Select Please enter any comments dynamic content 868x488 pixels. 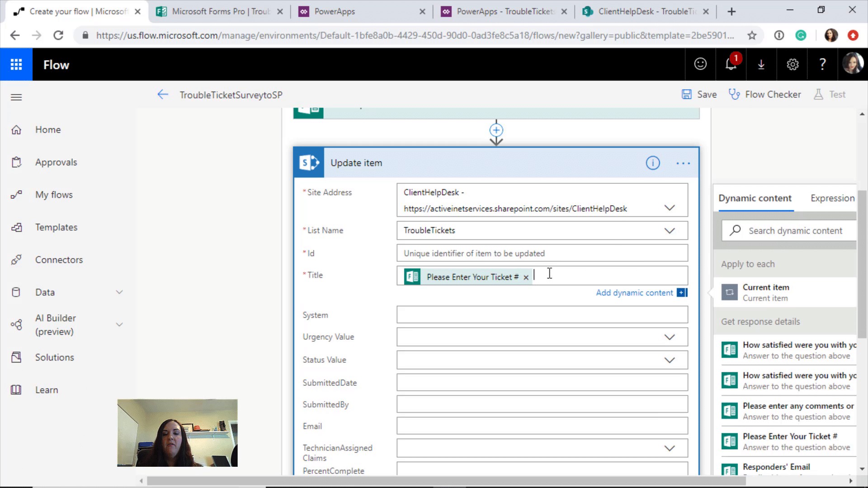[786, 411]
